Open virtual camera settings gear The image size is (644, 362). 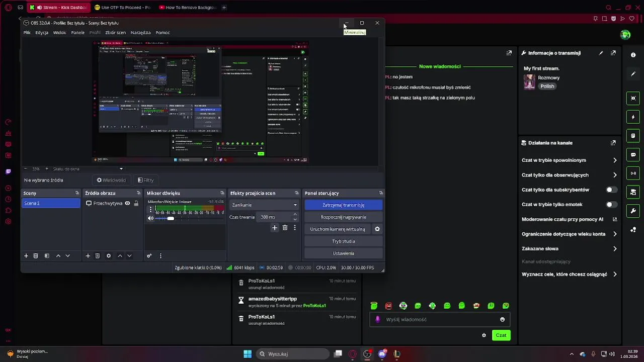[377, 229]
